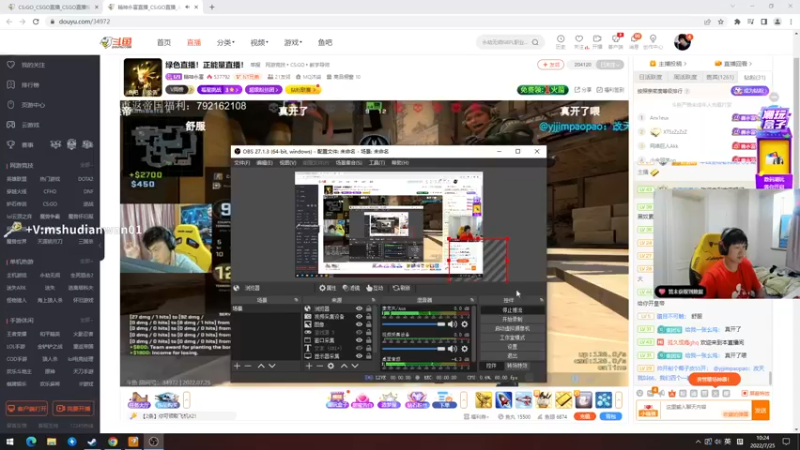
Task: Move the scene down in the scenes list
Action: (272, 366)
